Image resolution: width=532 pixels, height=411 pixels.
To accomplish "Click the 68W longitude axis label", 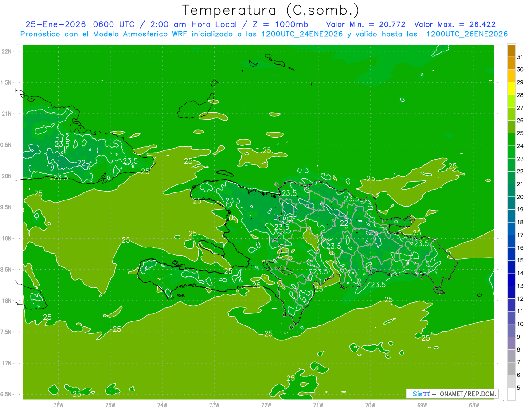I will pos(474,405).
